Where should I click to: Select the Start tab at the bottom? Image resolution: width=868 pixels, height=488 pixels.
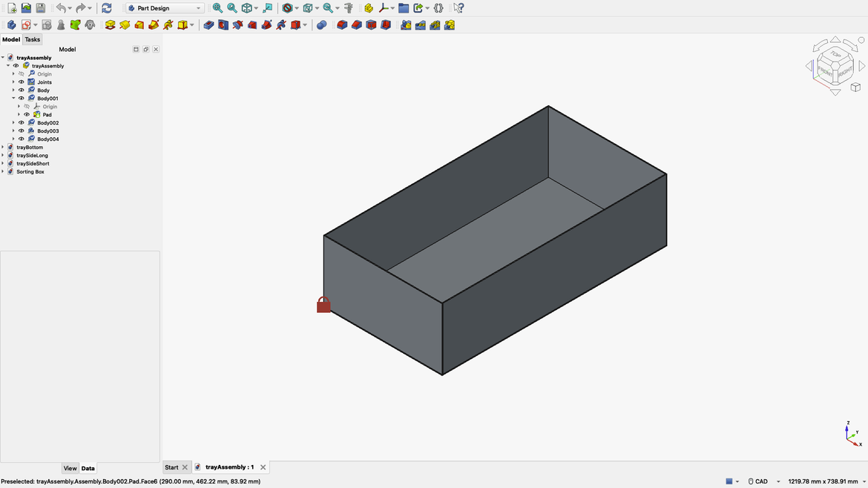(x=172, y=466)
